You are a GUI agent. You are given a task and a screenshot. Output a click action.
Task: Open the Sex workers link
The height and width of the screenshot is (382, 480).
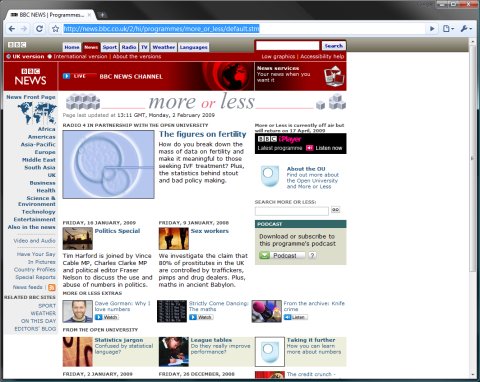[x=210, y=231]
